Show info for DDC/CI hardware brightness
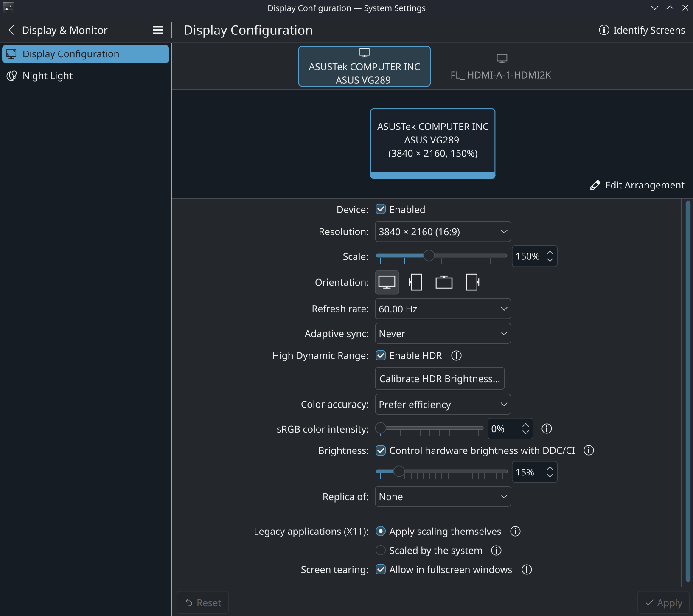 point(589,450)
